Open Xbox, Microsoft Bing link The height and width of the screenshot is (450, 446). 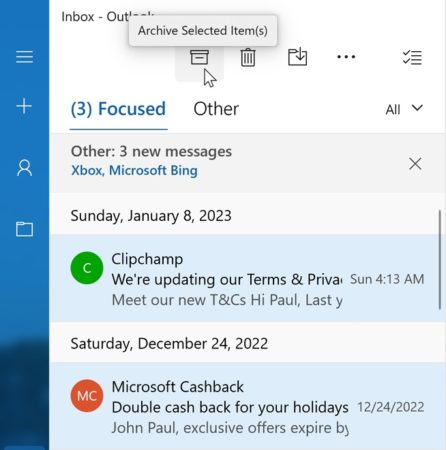[134, 170]
